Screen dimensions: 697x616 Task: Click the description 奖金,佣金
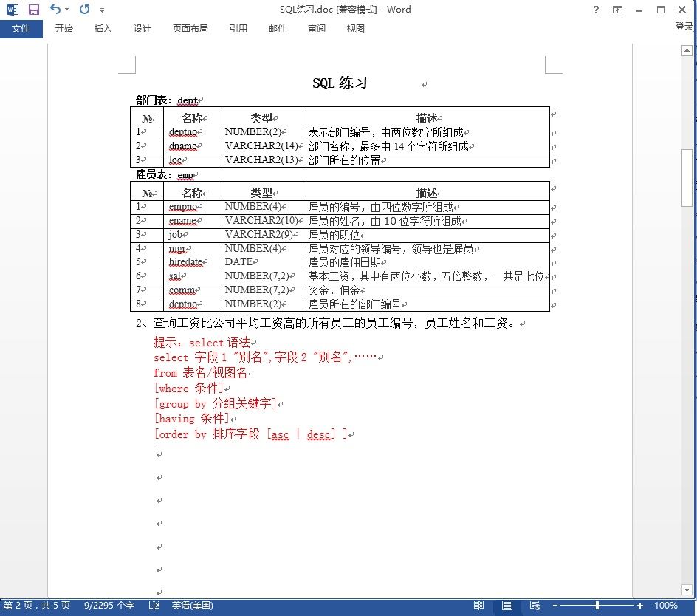coord(334,290)
